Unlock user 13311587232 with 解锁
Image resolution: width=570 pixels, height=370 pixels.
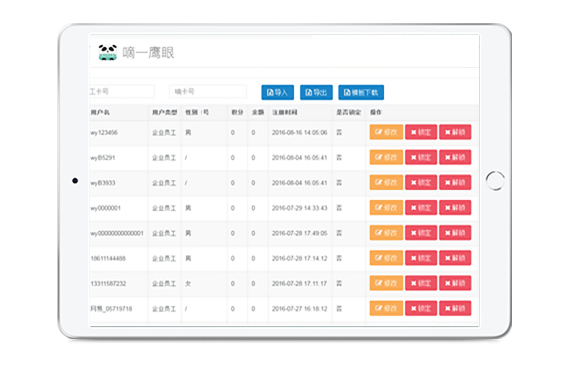pos(455,283)
